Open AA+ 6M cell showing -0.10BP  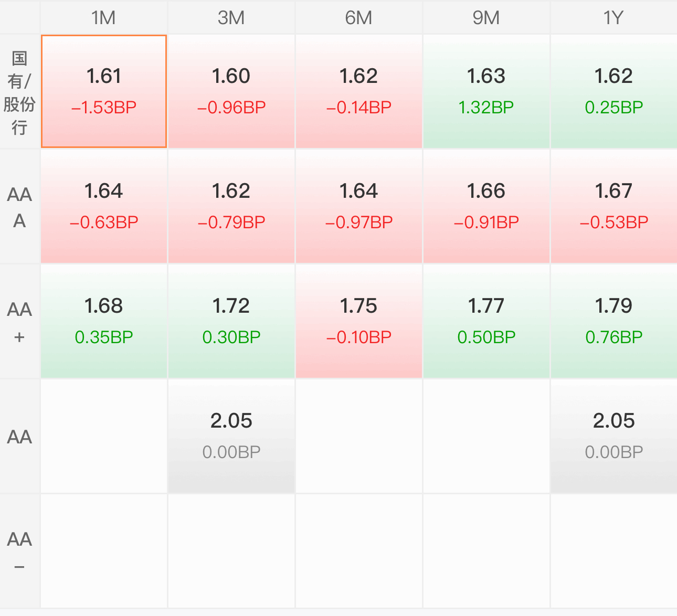(x=359, y=322)
